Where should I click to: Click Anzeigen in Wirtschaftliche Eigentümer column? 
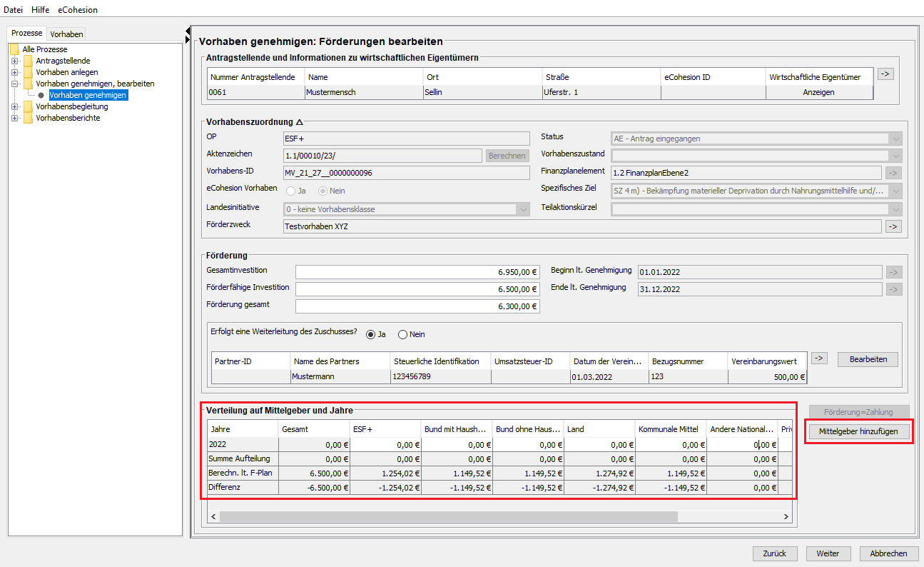point(818,92)
